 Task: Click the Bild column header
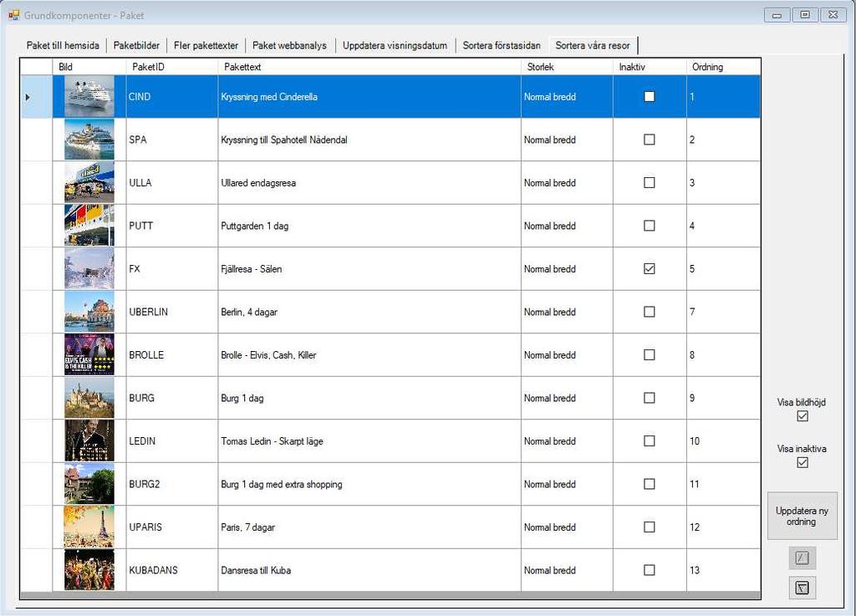[89, 67]
